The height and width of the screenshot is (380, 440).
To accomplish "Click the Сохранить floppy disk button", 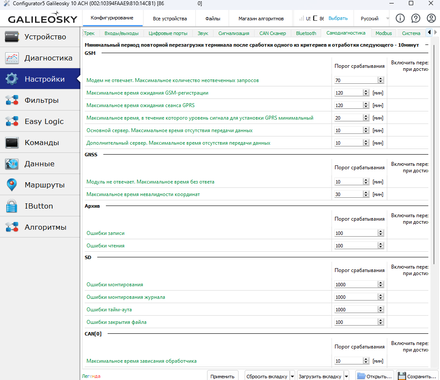I will 417,376.
